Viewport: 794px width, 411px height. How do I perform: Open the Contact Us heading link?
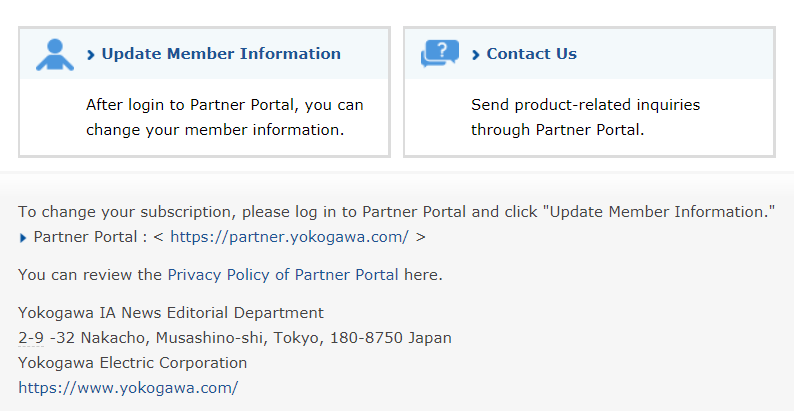(531, 54)
